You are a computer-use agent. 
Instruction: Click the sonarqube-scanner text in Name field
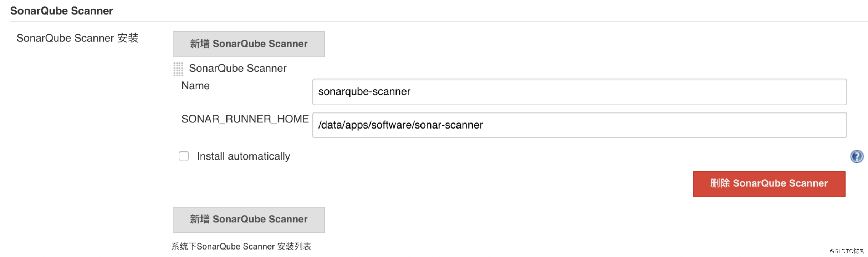coord(364,92)
